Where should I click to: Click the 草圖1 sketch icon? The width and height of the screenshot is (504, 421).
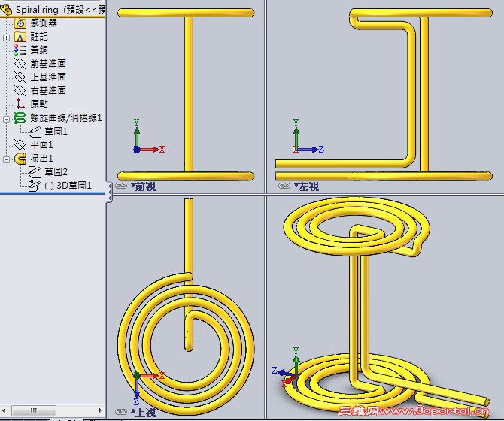pyautogui.click(x=34, y=132)
